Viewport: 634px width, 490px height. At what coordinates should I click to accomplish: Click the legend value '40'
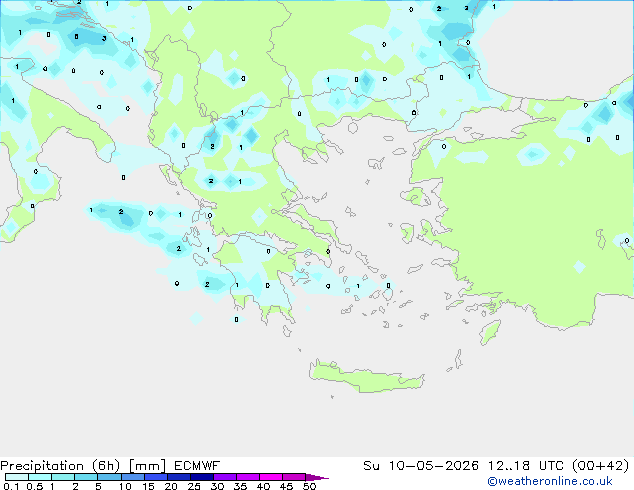click(263, 486)
